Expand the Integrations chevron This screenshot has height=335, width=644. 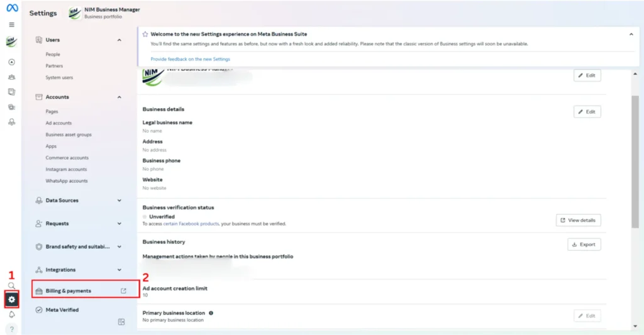(119, 270)
